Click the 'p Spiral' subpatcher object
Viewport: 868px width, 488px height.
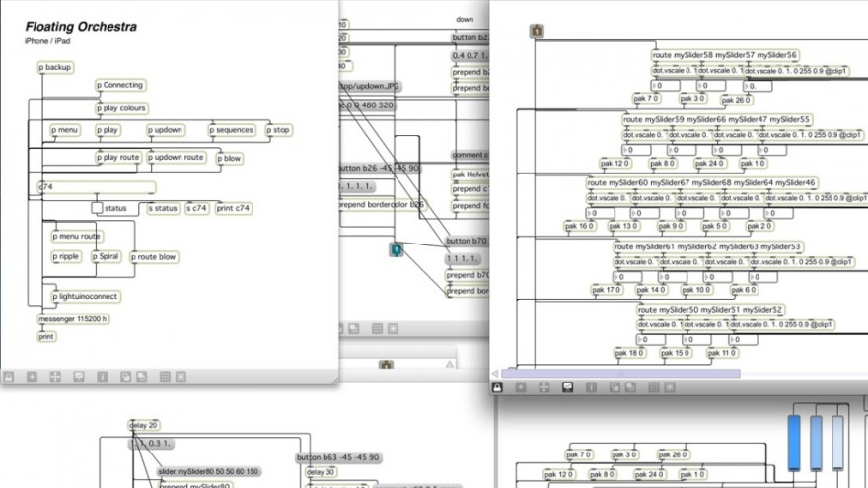coord(106,257)
